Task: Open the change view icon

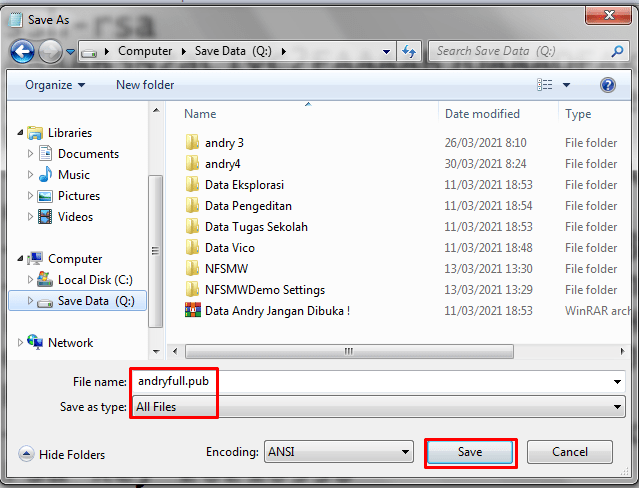Action: tap(545, 85)
